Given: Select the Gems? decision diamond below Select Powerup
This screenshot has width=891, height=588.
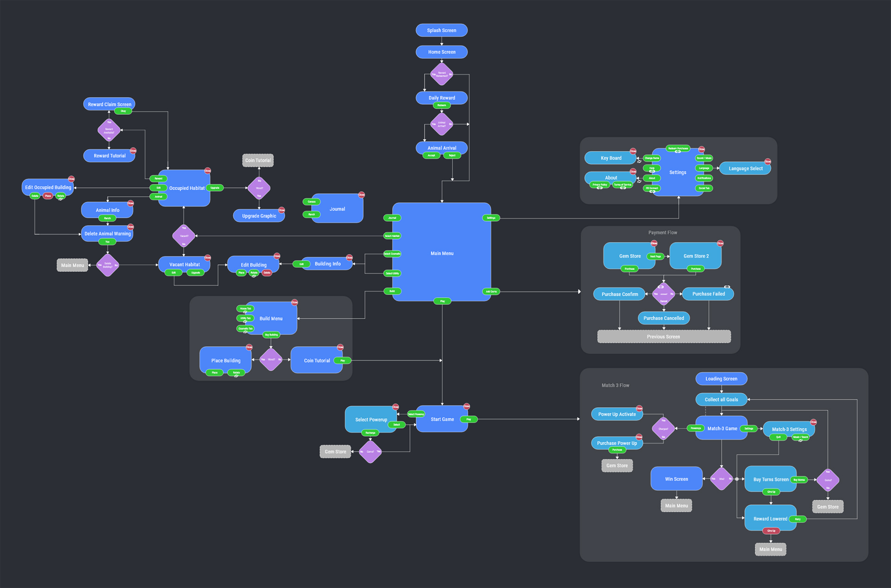Looking at the screenshot, I should point(370,452).
